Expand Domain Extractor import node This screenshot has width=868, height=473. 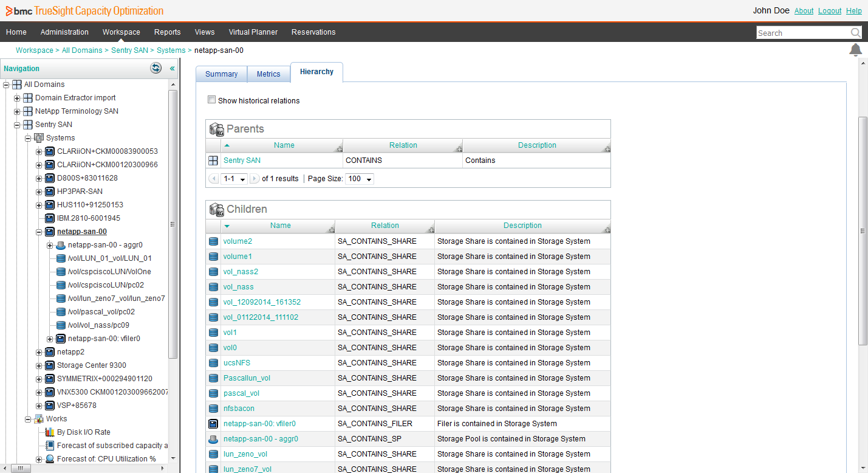pos(17,98)
